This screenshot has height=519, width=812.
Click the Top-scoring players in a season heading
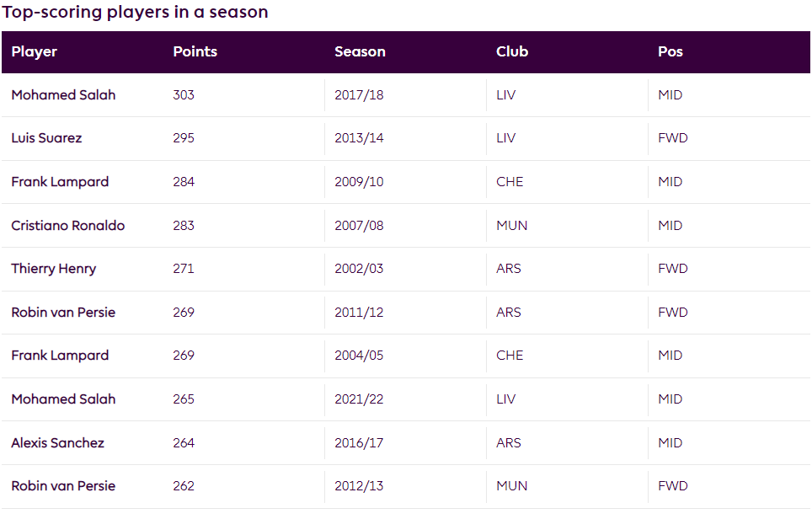click(135, 12)
